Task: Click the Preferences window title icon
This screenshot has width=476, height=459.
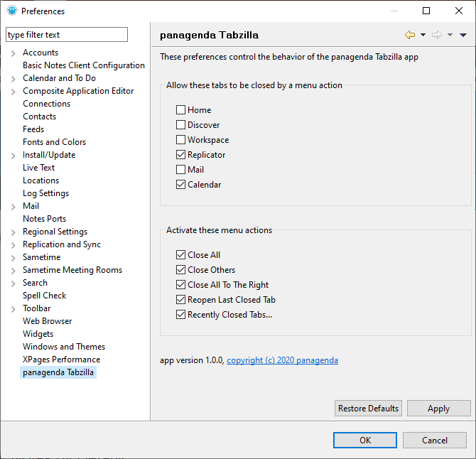Action: [x=11, y=11]
